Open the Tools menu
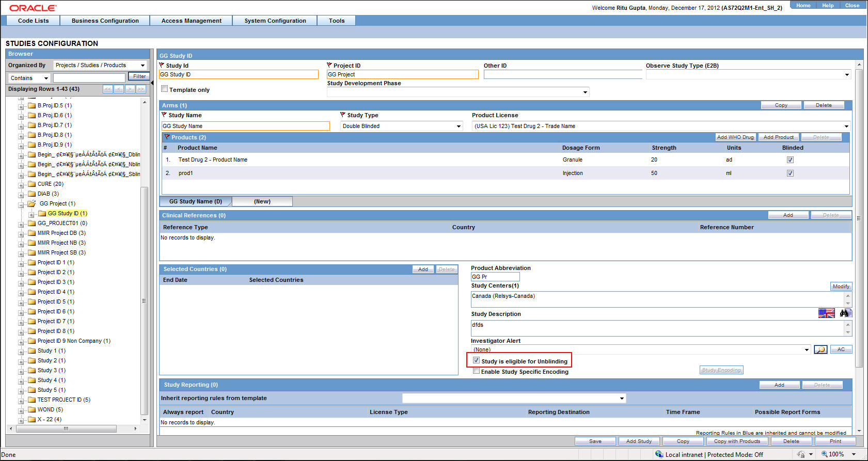 point(337,21)
